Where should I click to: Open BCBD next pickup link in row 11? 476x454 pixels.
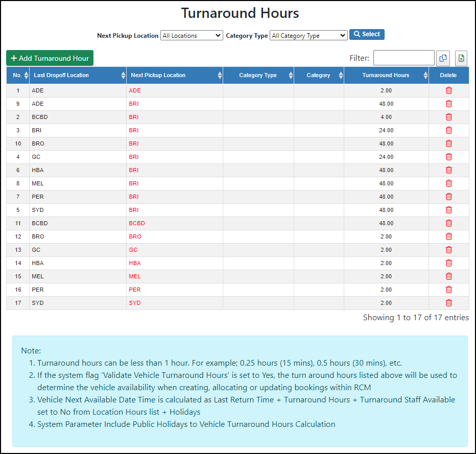[x=137, y=223]
